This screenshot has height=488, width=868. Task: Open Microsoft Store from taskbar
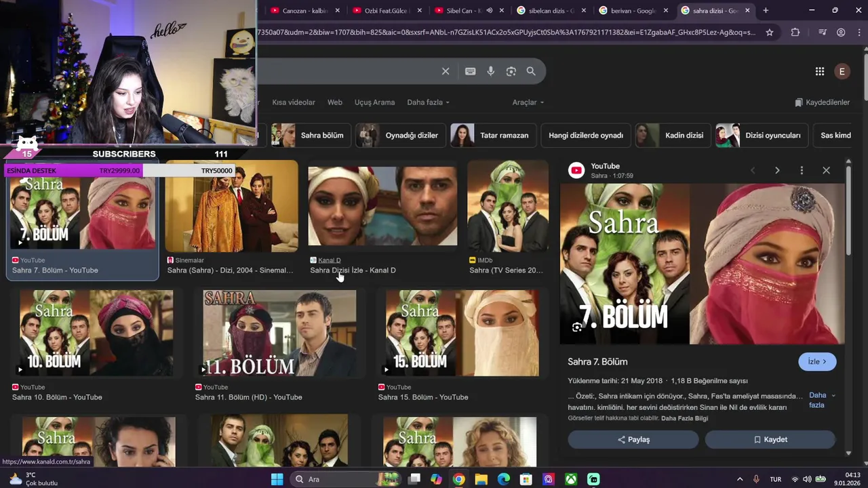(x=526, y=479)
